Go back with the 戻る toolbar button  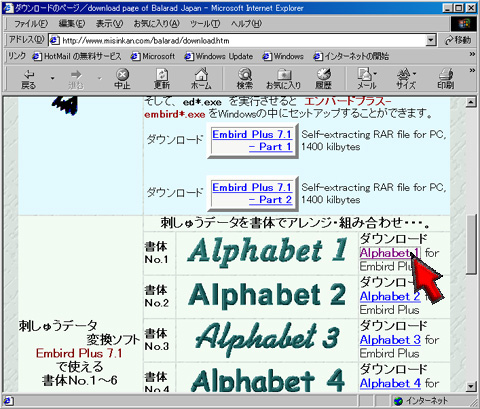click(29, 79)
